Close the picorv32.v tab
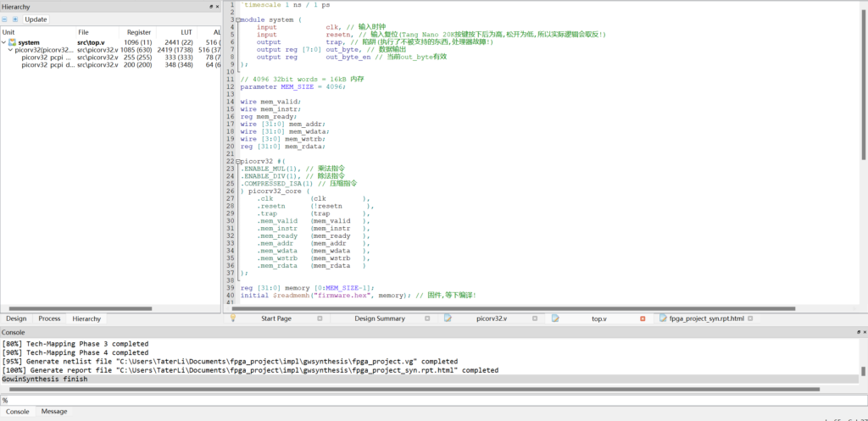 (x=535, y=319)
